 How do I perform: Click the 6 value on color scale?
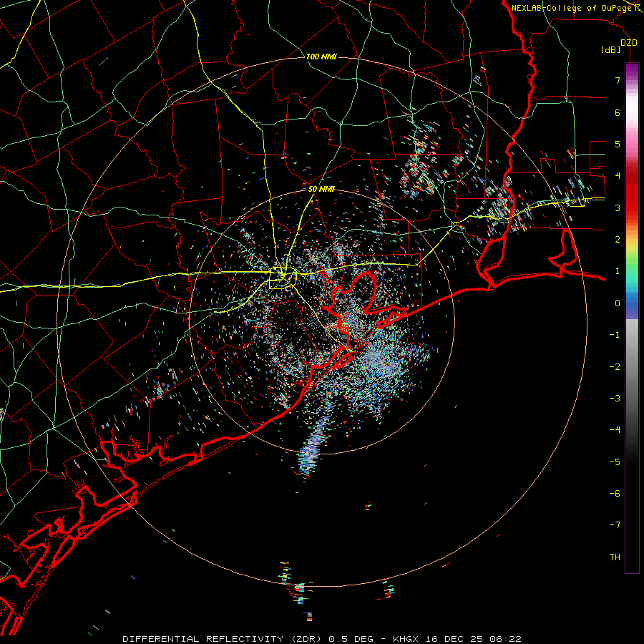(618, 112)
